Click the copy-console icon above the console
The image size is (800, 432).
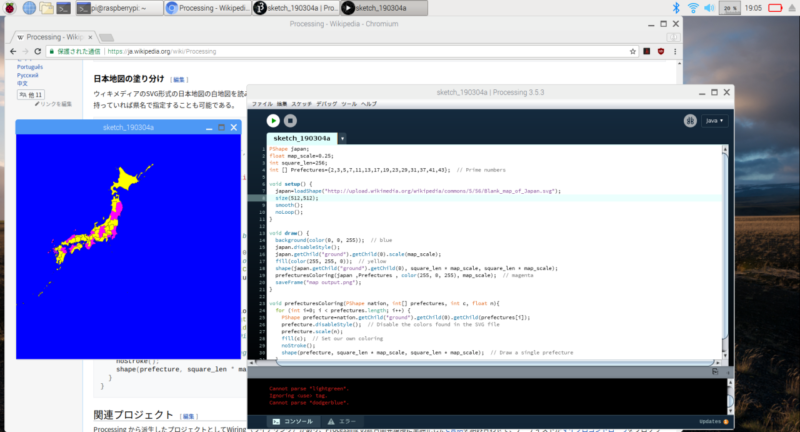pos(715,372)
